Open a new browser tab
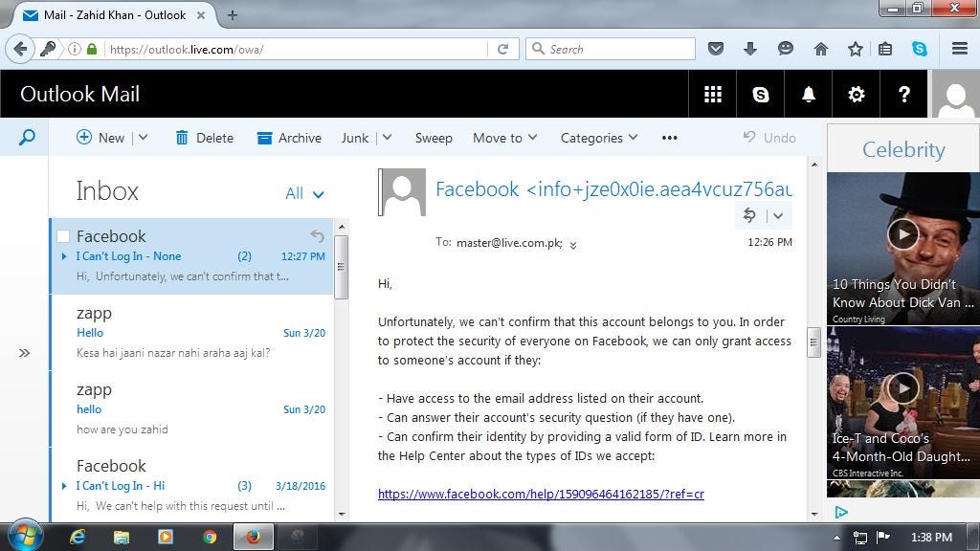Image resolution: width=980 pixels, height=551 pixels. [232, 15]
